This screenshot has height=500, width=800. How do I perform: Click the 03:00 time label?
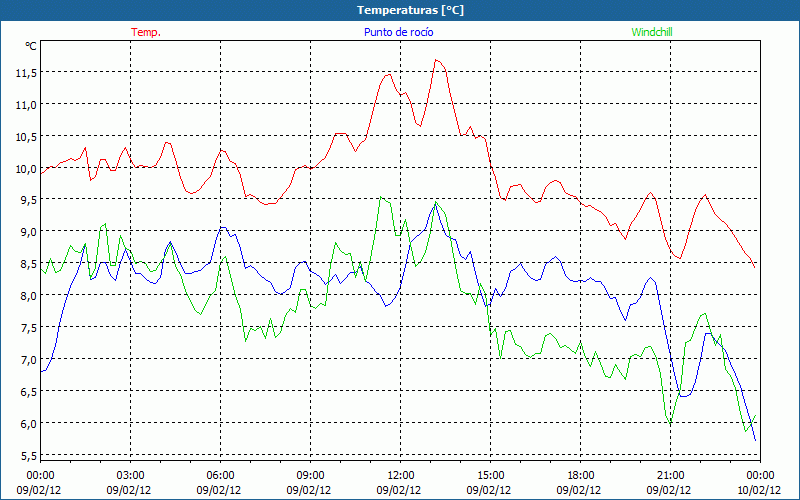pyautogui.click(x=131, y=476)
